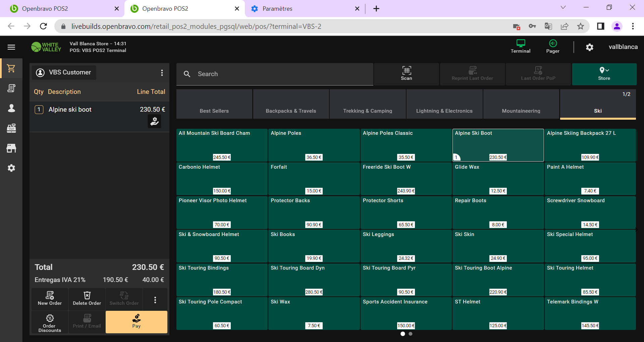Open the receipts sidebar icon
This screenshot has height=342, width=644.
tap(11, 88)
